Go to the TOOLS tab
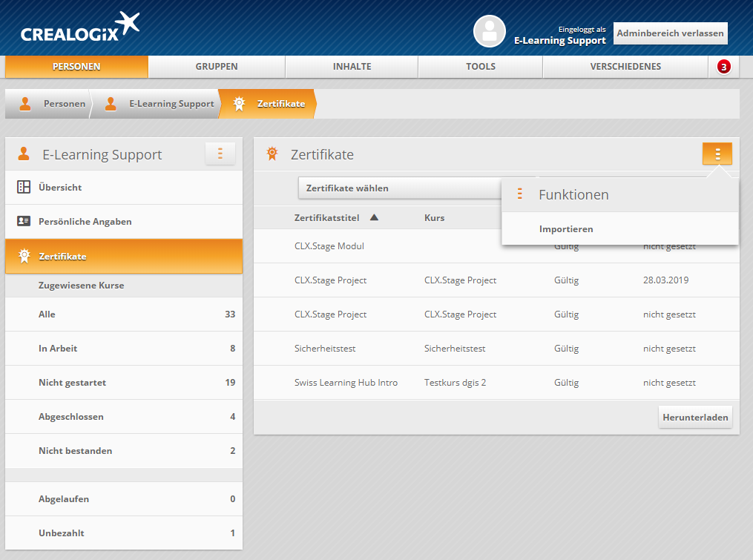Image resolution: width=753 pixels, height=560 pixels. tap(480, 67)
